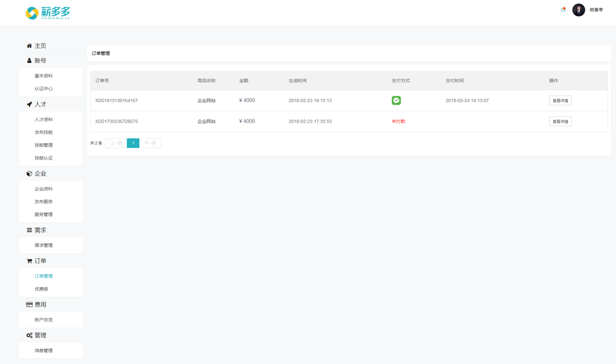Open the 需求 section header
The width and height of the screenshot is (616, 364).
[x=41, y=230]
